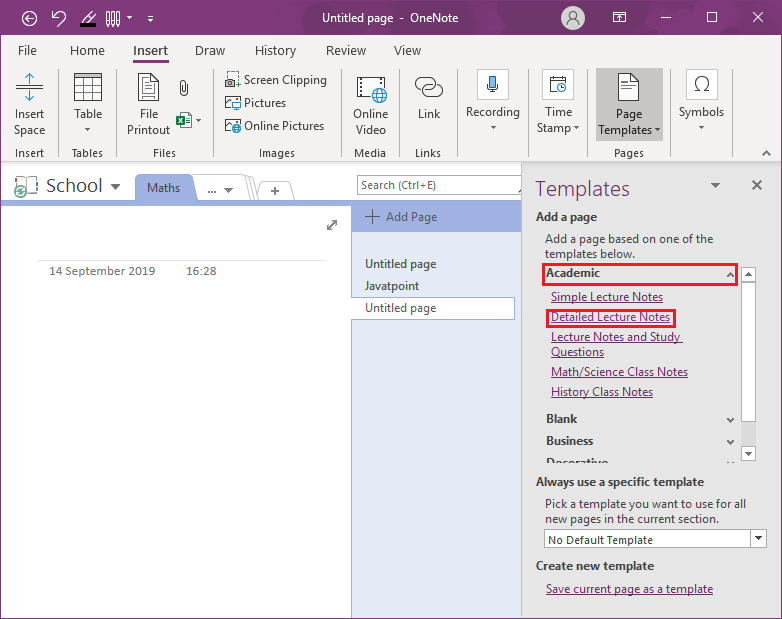Screen dimensions: 782x619
Task: Switch to the Draw tab
Action: [x=210, y=50]
